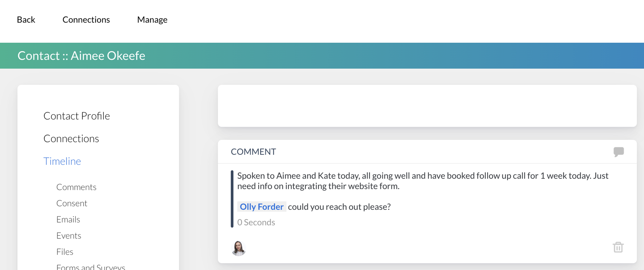Click the comment speech bubble icon
644x270 pixels.
click(618, 152)
